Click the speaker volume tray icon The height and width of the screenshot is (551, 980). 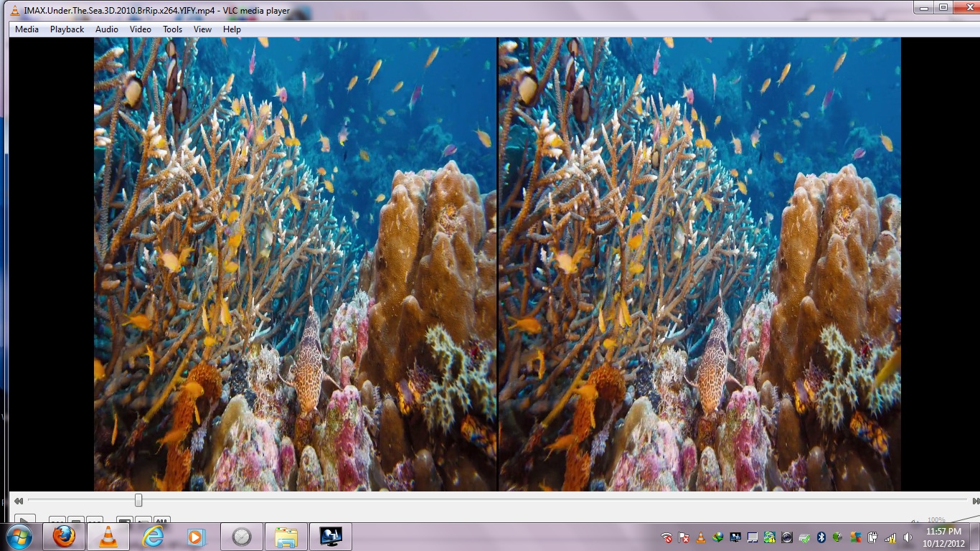(x=908, y=537)
